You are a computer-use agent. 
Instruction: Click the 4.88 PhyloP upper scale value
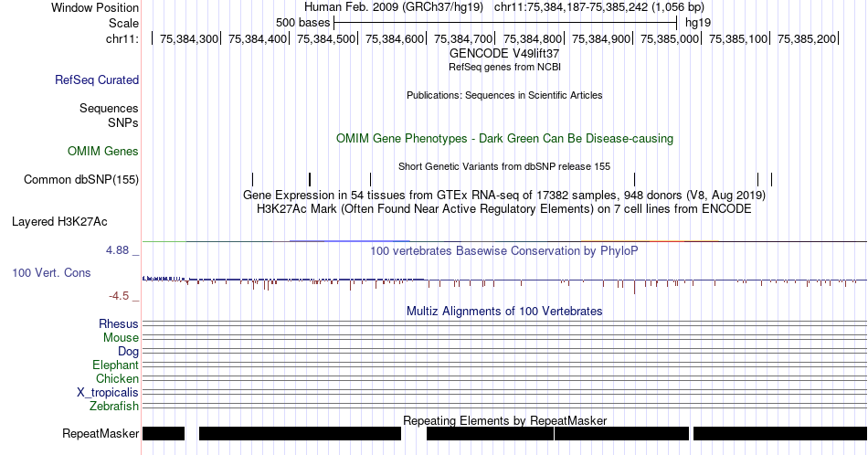pyautogui.click(x=117, y=250)
